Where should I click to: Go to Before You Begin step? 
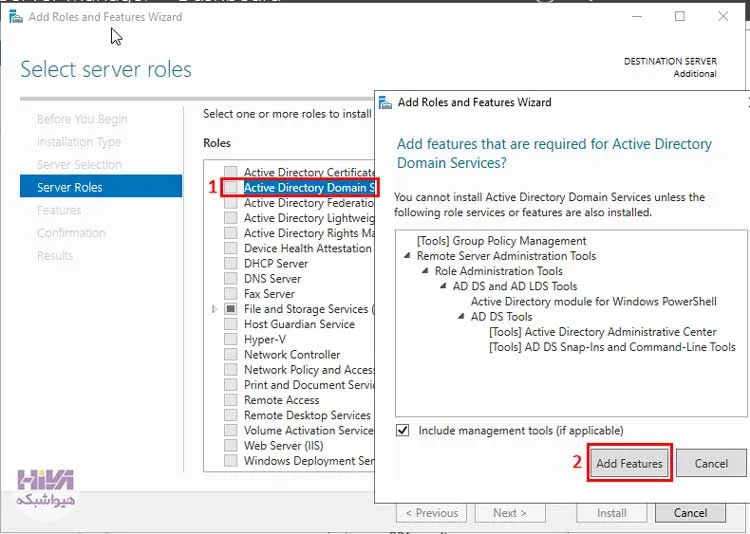(82, 119)
